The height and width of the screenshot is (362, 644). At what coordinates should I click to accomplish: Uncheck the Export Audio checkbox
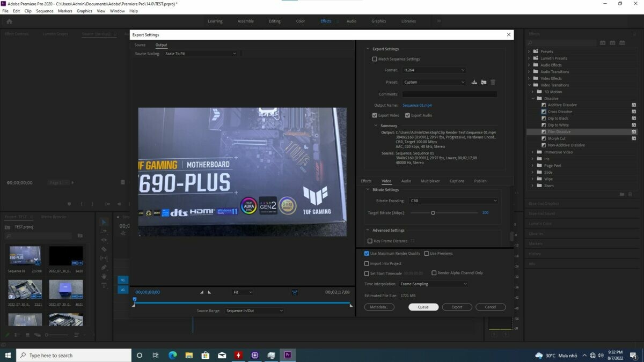(407, 115)
